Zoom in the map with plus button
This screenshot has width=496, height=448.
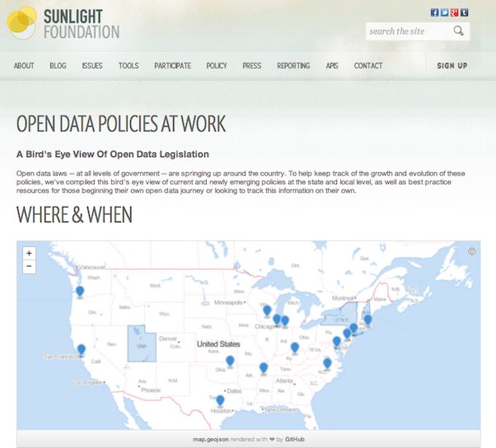[29, 254]
